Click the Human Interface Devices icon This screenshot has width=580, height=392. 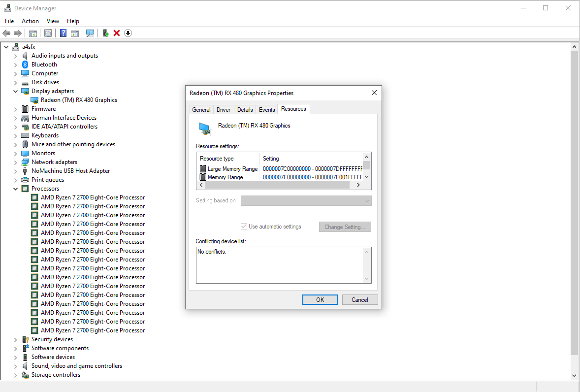25,118
